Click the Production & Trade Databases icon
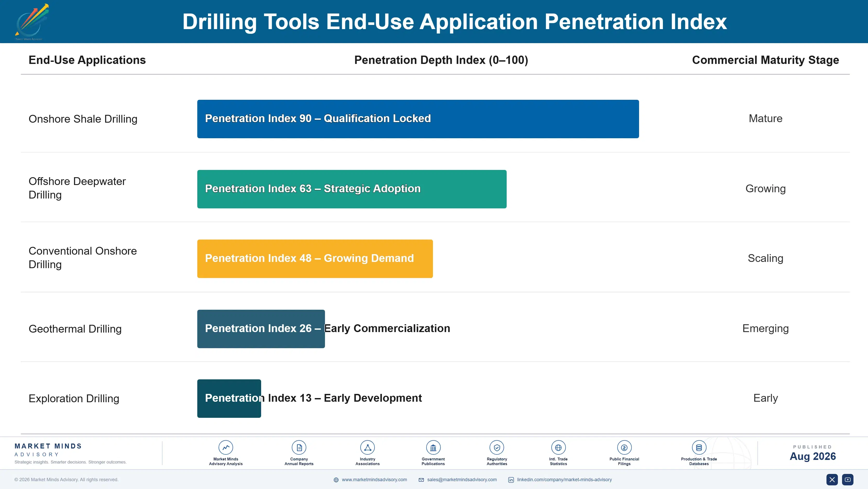 tap(699, 447)
